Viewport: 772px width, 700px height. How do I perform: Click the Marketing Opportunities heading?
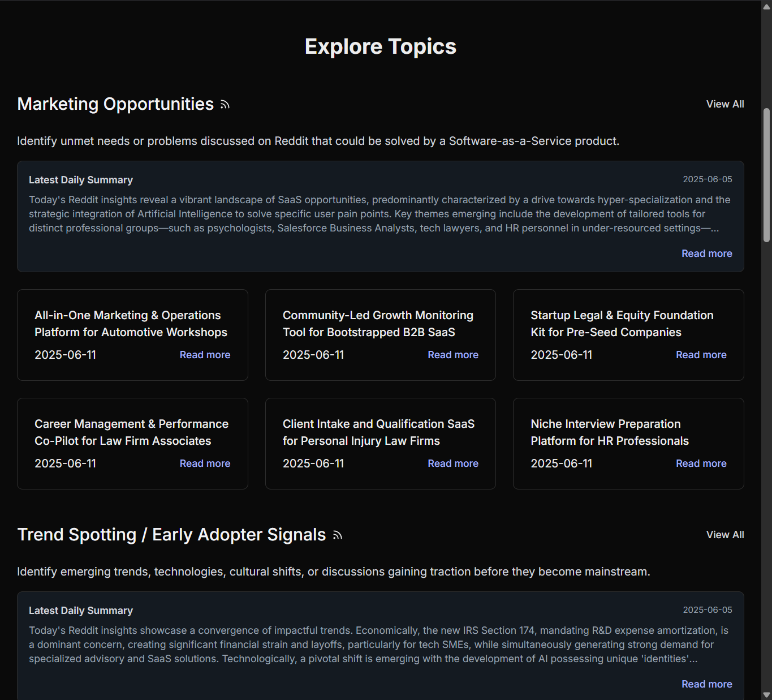[115, 104]
